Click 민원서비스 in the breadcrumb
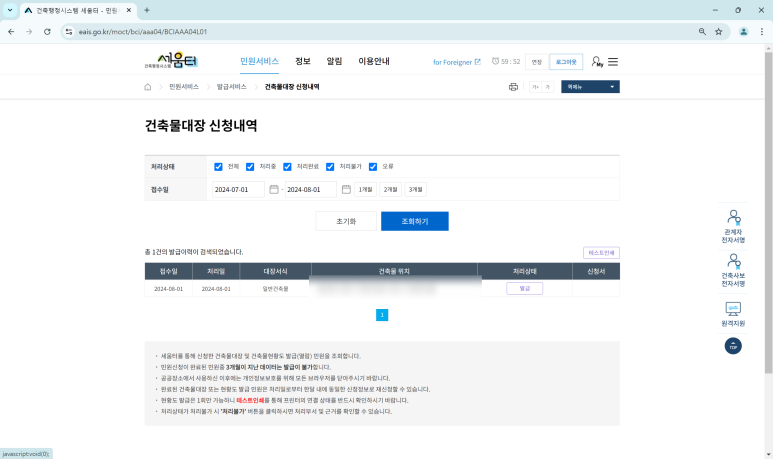This screenshot has width=773, height=459. pos(184,87)
